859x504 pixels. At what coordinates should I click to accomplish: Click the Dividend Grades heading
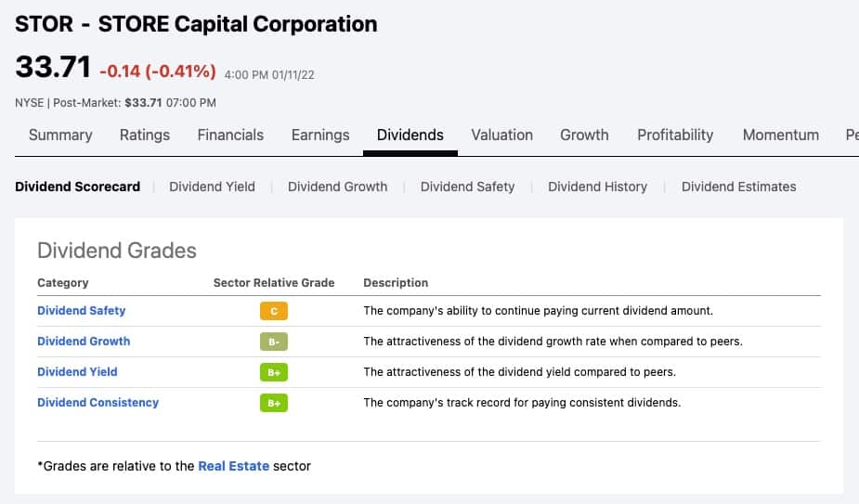click(117, 251)
